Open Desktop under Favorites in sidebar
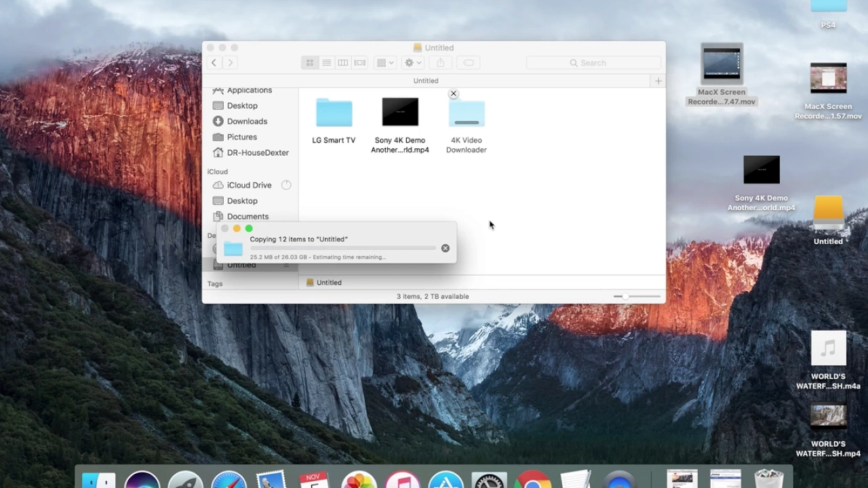The width and height of the screenshot is (868, 488). coord(242,106)
